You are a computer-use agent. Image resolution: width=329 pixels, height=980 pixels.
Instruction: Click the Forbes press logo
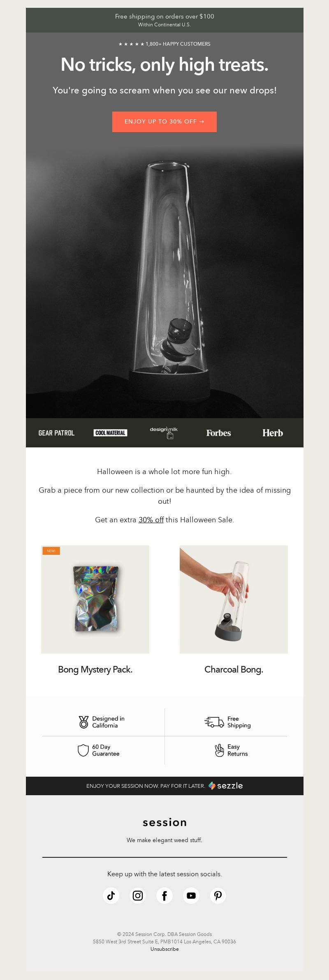click(218, 433)
